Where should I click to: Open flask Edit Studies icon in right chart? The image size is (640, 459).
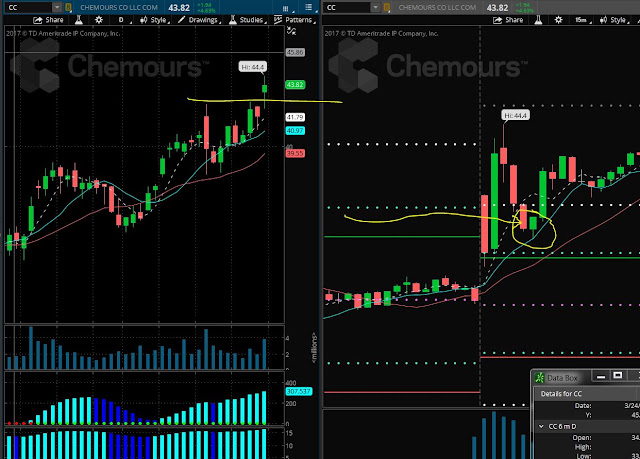coord(538,20)
